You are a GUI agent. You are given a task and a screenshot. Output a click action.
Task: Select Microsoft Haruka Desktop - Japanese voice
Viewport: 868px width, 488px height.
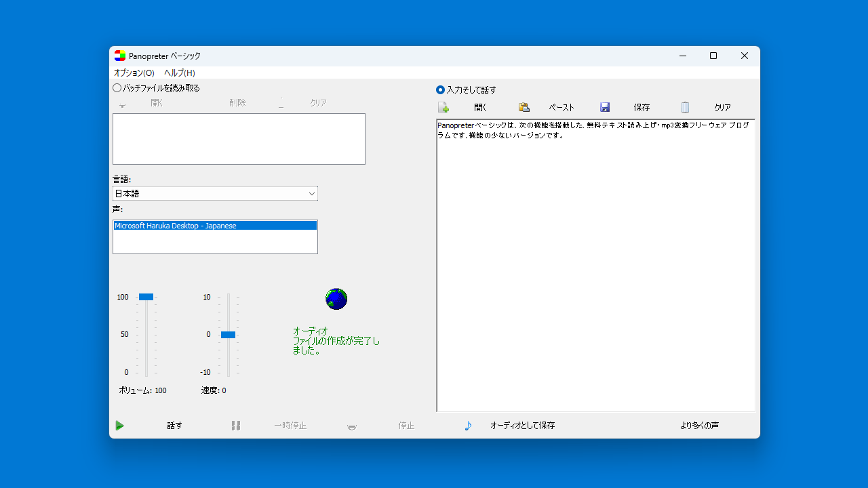point(215,226)
